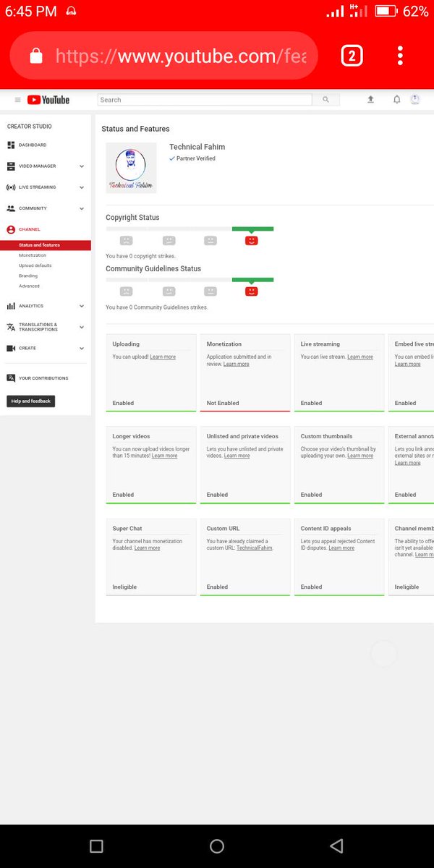The width and height of the screenshot is (434, 868).
Task: Click the Dashboard icon in sidebar
Action: pos(11,145)
